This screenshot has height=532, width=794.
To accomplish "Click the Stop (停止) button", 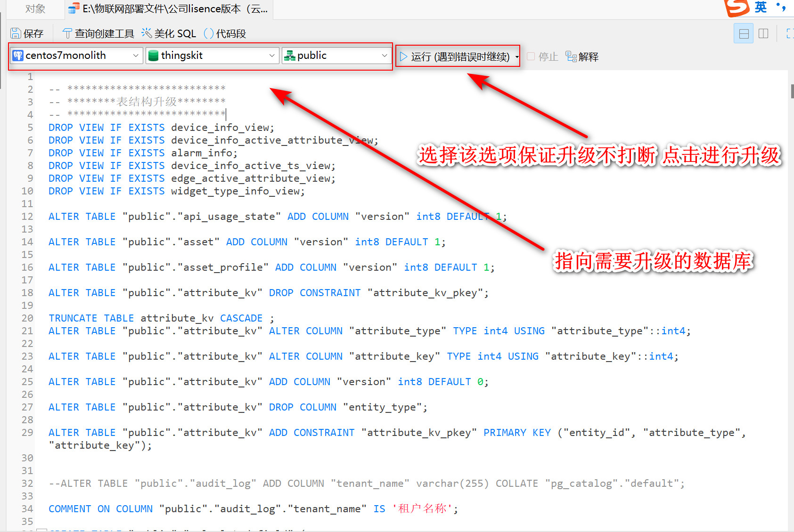I will pos(542,56).
